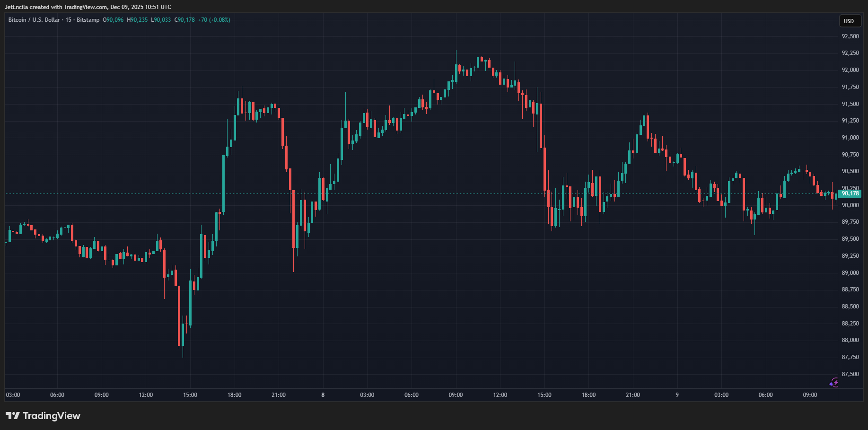Click the purple AI lightning icon on the chart
Viewport: 868px width, 430px height.
click(x=834, y=383)
